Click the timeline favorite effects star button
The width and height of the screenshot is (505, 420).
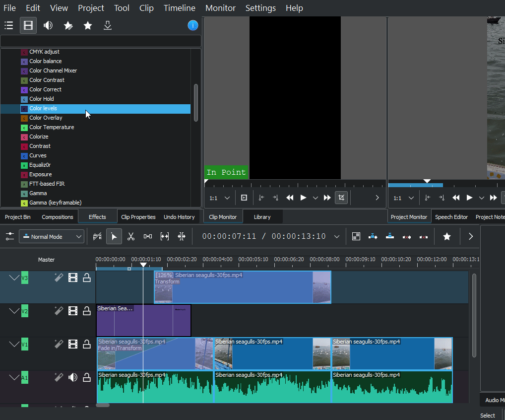coord(447,237)
